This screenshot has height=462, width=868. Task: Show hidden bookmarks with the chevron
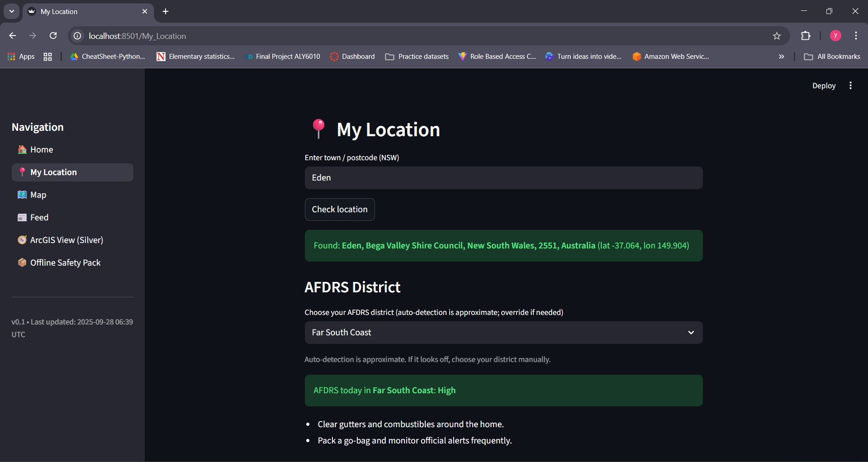[x=781, y=57]
